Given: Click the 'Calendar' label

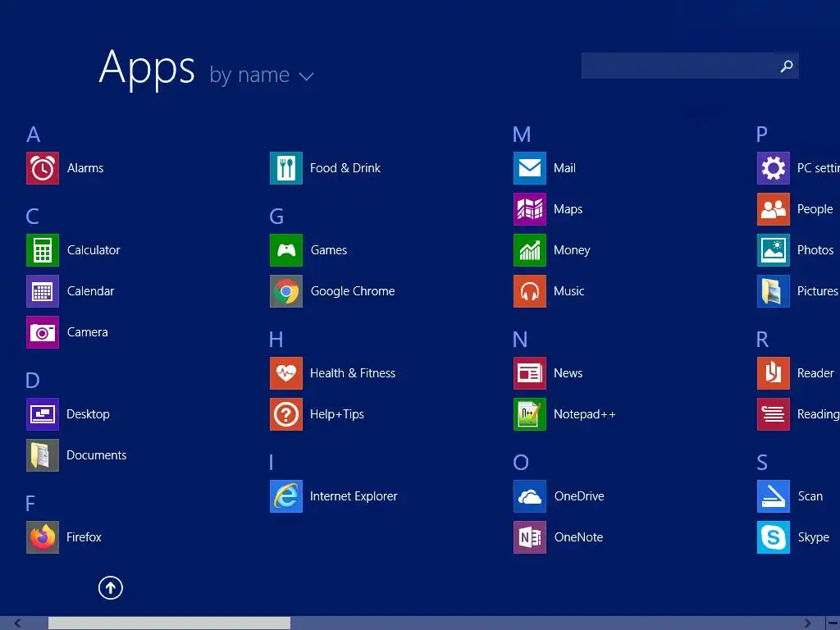Looking at the screenshot, I should (x=90, y=291).
